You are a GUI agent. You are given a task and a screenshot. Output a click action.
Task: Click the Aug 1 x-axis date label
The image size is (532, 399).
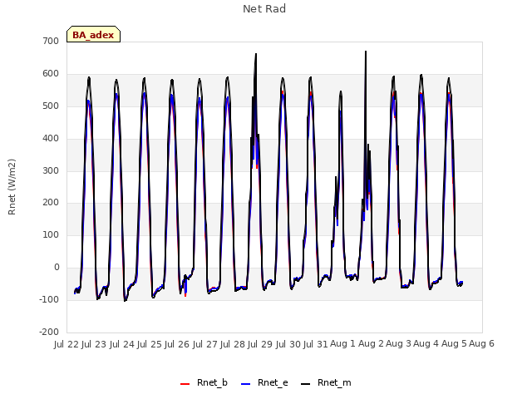pyautogui.click(x=342, y=344)
